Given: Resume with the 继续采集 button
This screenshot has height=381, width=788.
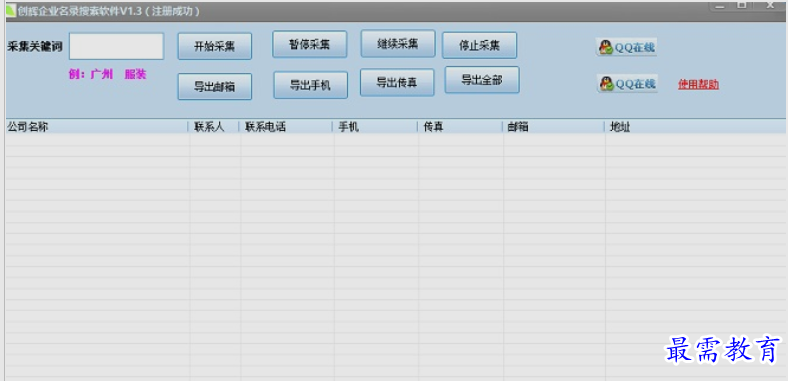Looking at the screenshot, I should (x=398, y=44).
